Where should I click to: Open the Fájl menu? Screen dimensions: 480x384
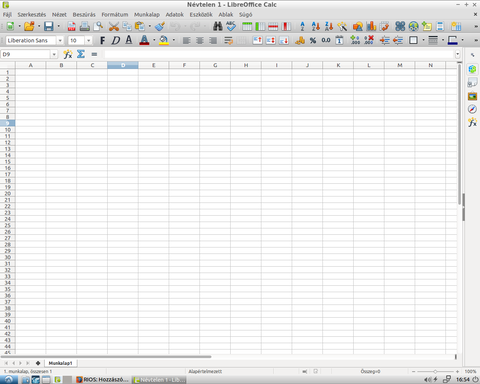7,14
